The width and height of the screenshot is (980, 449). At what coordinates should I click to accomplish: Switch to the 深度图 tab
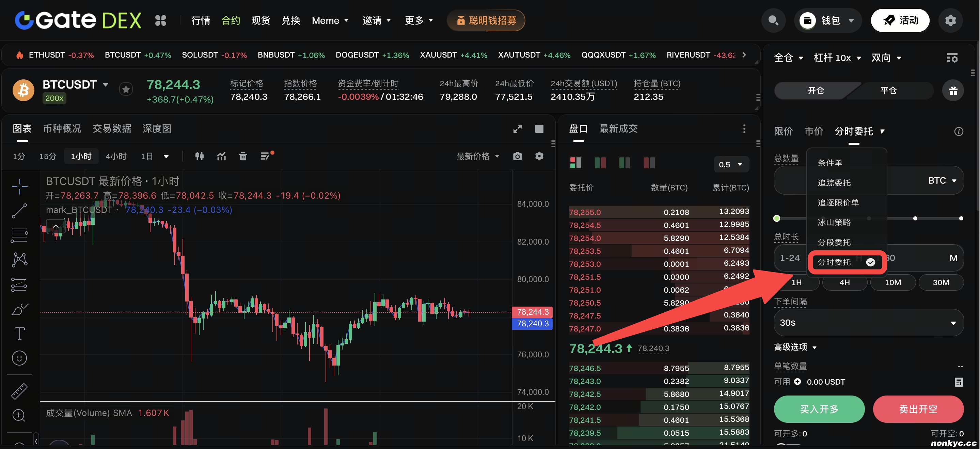tap(157, 129)
